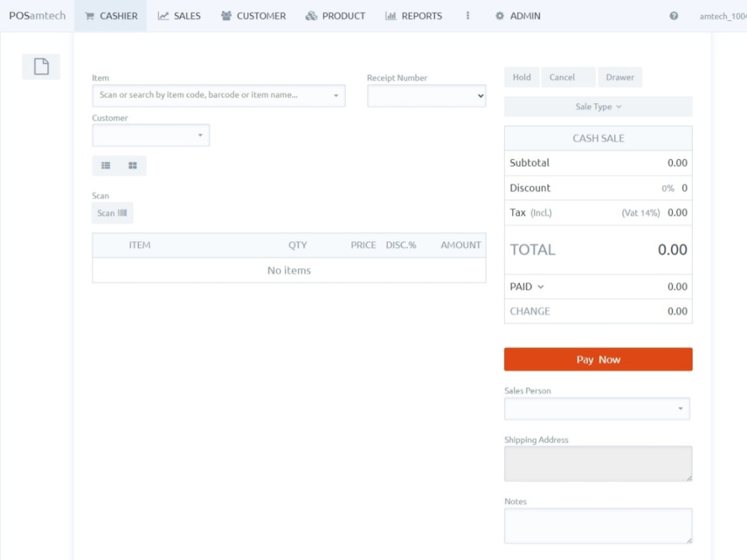
Task: Open the PRODUCT menu
Action: coord(335,16)
